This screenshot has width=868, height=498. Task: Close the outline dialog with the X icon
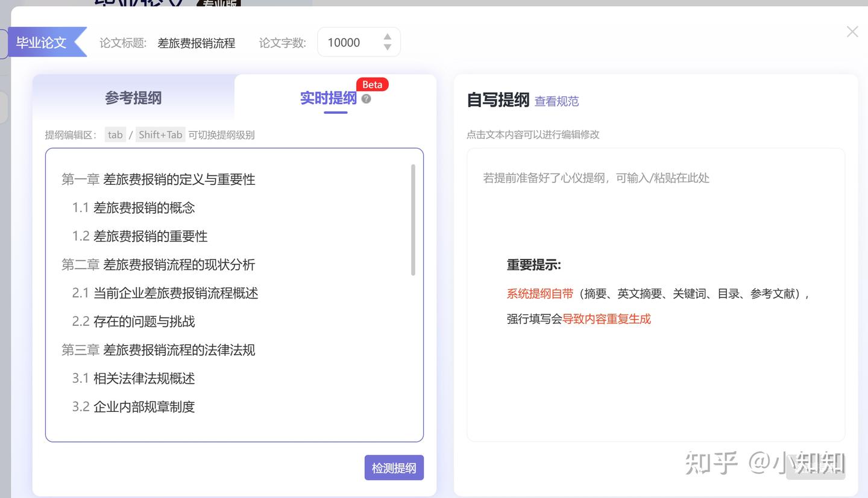click(852, 32)
